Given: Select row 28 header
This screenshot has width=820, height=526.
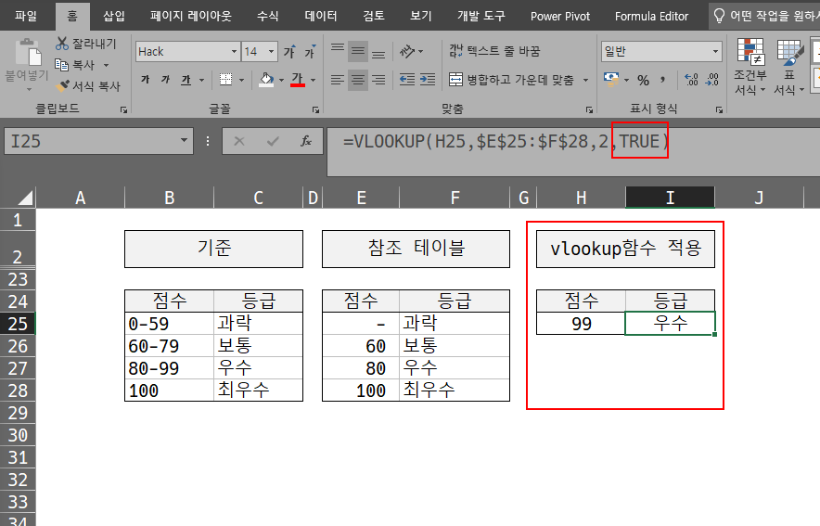Looking at the screenshot, I should (x=17, y=390).
